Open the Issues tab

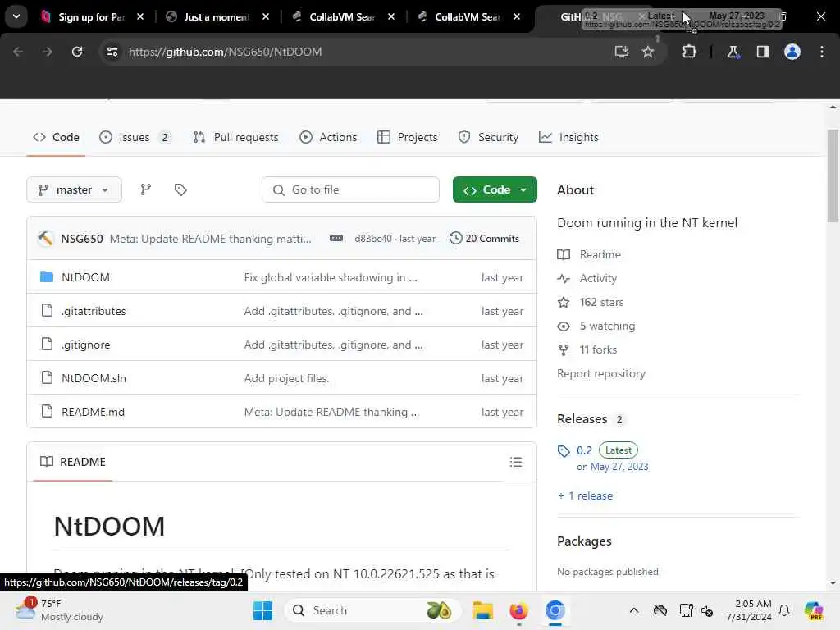click(x=135, y=137)
